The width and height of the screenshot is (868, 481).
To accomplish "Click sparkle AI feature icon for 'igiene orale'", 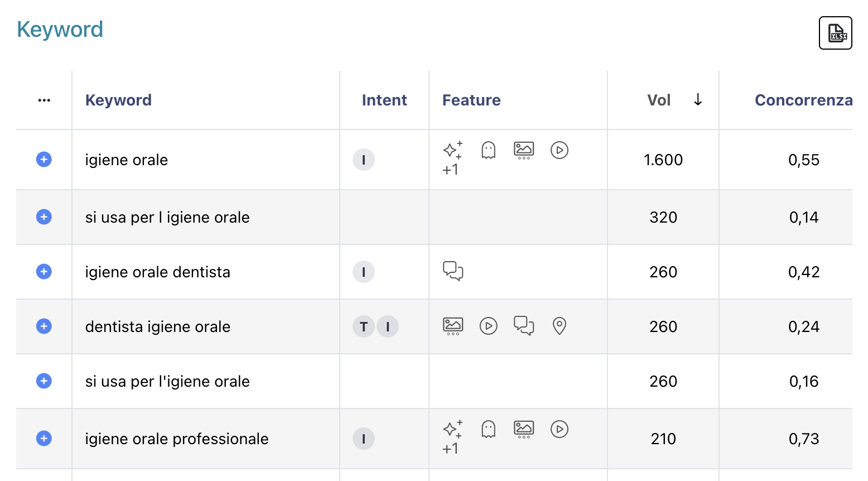I will pos(452,150).
